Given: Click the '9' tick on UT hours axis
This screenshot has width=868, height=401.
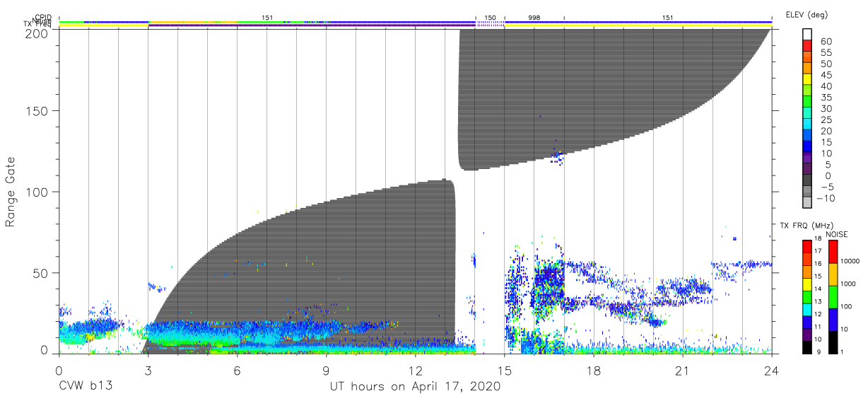Looking at the screenshot, I should [327, 369].
